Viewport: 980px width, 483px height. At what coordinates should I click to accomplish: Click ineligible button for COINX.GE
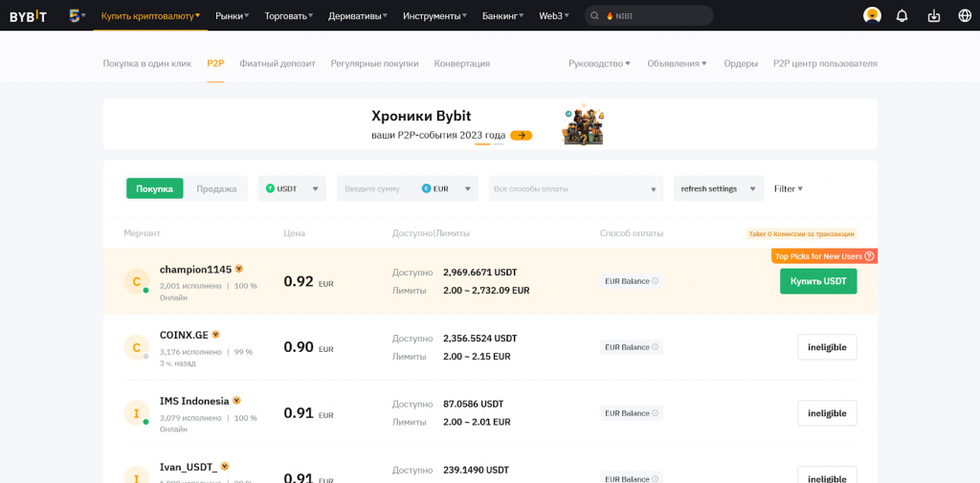(x=827, y=347)
